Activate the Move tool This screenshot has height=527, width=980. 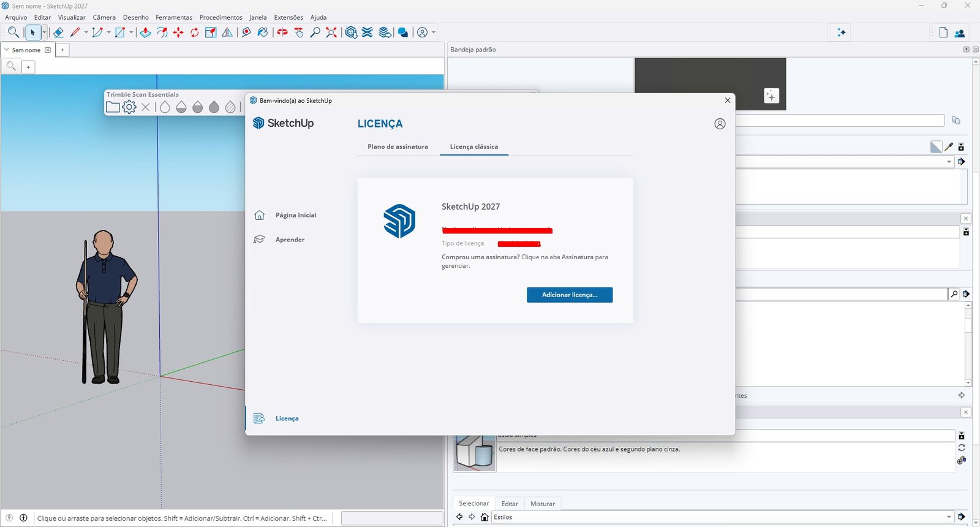click(178, 32)
